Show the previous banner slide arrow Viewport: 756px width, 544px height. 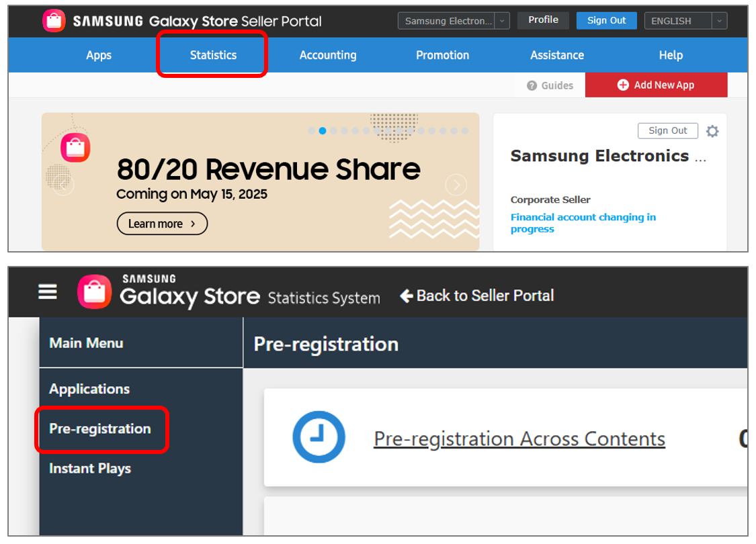coord(64,185)
